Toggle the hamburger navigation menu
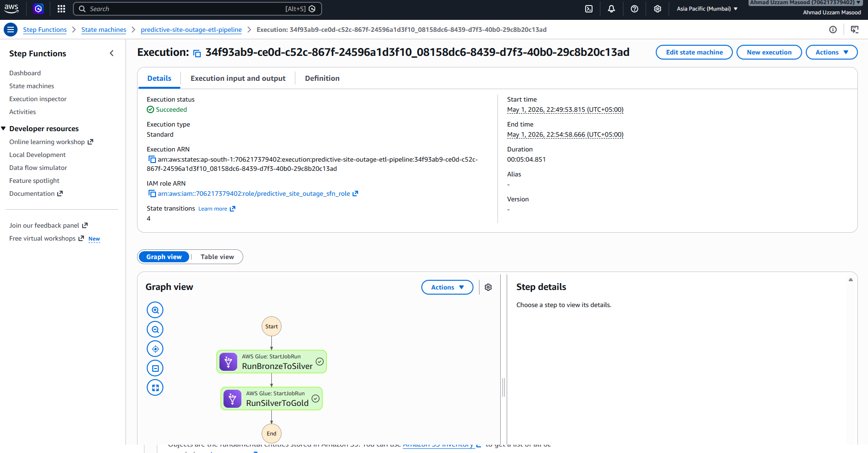 tap(11, 30)
